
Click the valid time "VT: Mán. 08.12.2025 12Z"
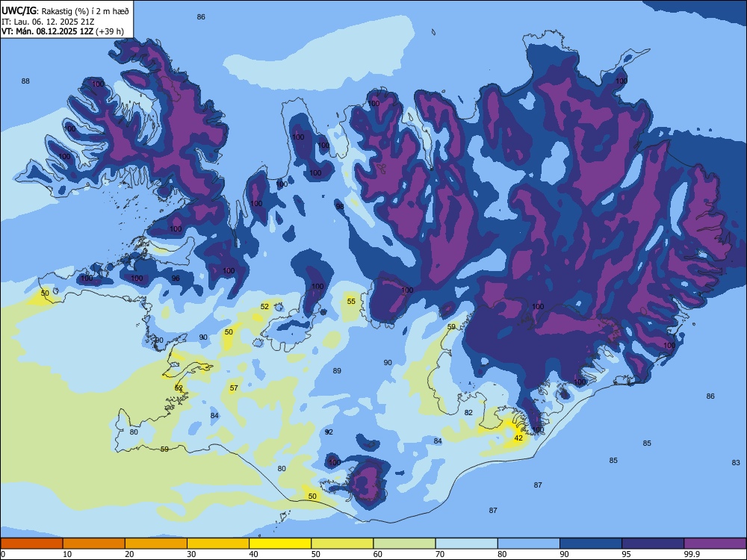tap(48, 31)
